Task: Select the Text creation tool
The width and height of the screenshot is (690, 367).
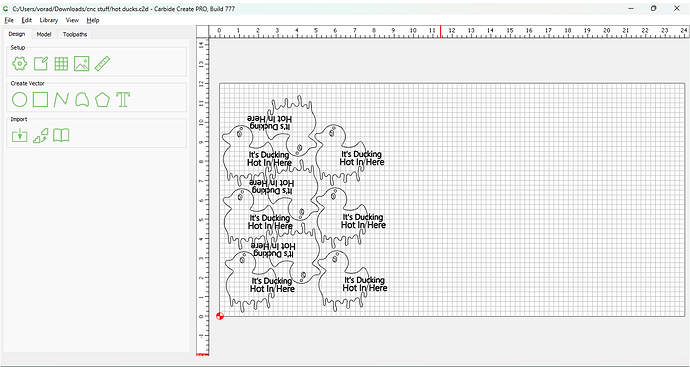Action: 123,100
